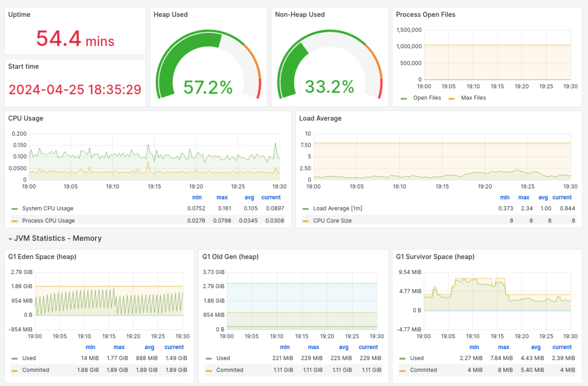Sort Load Average legend by avg column
Image resolution: width=588 pixels, height=386 pixels.
pyautogui.click(x=543, y=197)
